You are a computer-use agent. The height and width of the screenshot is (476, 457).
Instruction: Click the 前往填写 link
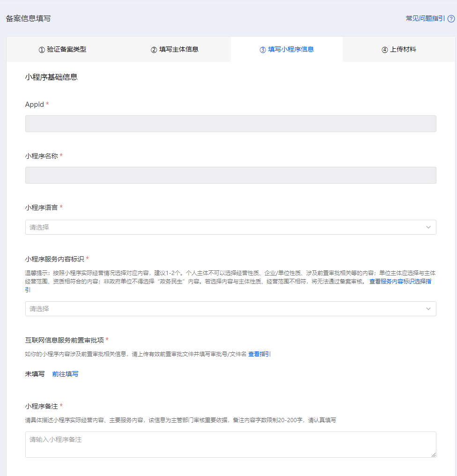coord(65,374)
